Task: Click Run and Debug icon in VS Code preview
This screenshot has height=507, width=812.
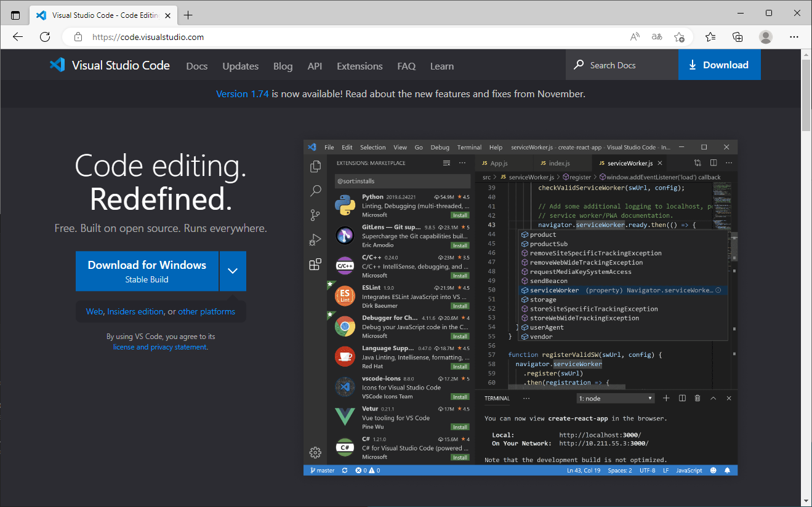Action: pyautogui.click(x=316, y=240)
